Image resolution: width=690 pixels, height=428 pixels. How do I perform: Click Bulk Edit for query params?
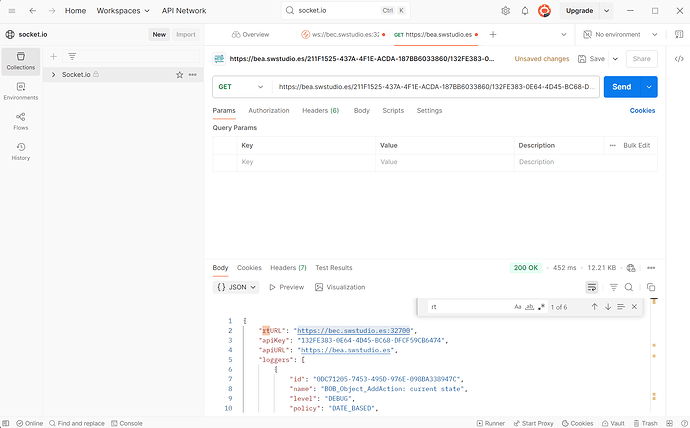(636, 145)
